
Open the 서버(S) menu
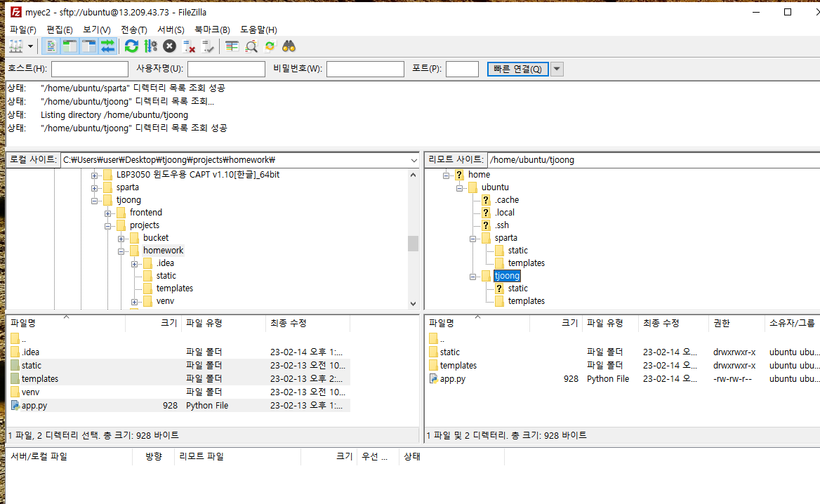pos(171,29)
